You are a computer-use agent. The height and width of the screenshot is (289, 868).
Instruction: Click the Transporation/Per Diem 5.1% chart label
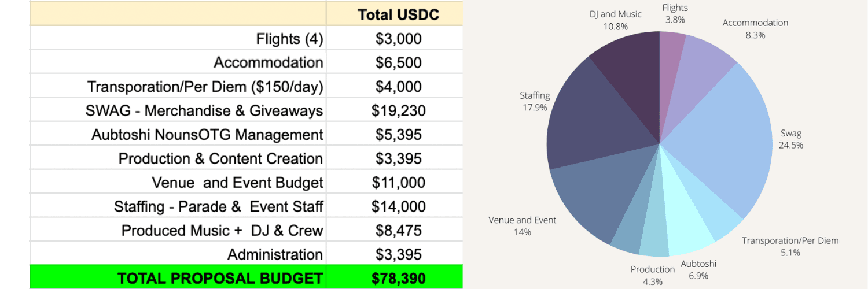(x=790, y=246)
